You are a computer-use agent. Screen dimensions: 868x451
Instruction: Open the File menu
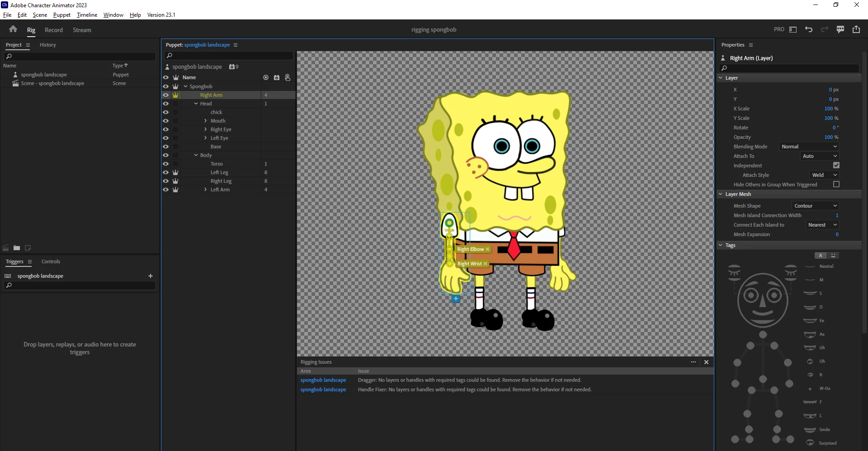[7, 15]
